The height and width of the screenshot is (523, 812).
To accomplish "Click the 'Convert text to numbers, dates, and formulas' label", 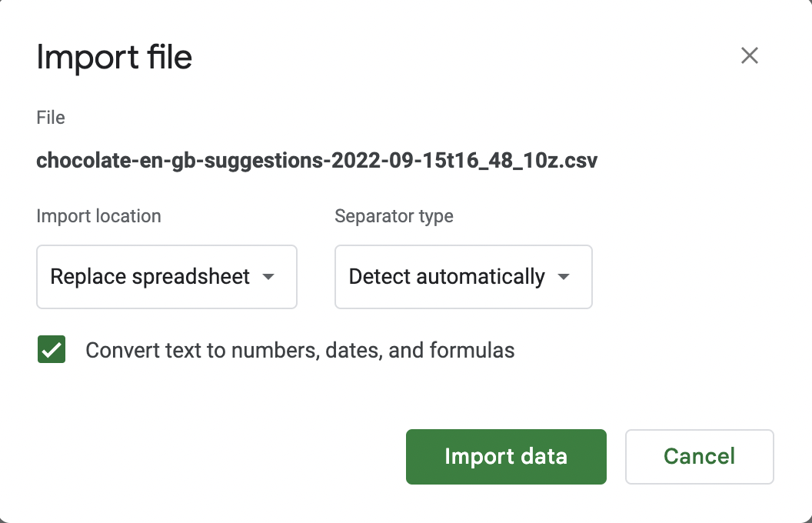I will point(300,351).
